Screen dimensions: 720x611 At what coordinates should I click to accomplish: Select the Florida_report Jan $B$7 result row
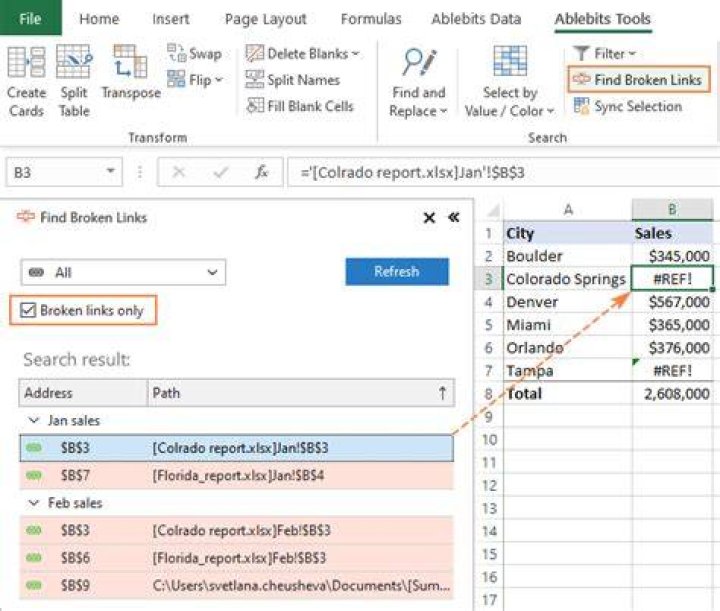tap(236, 475)
